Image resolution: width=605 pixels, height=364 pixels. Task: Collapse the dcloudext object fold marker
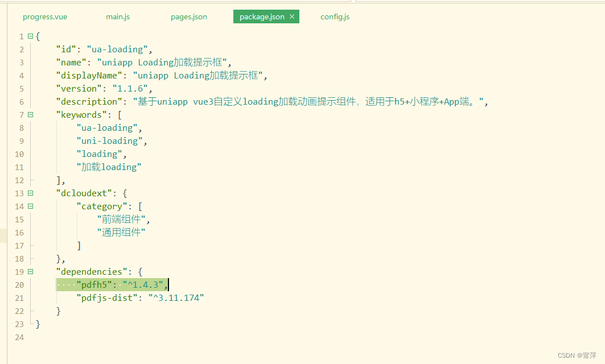point(30,193)
